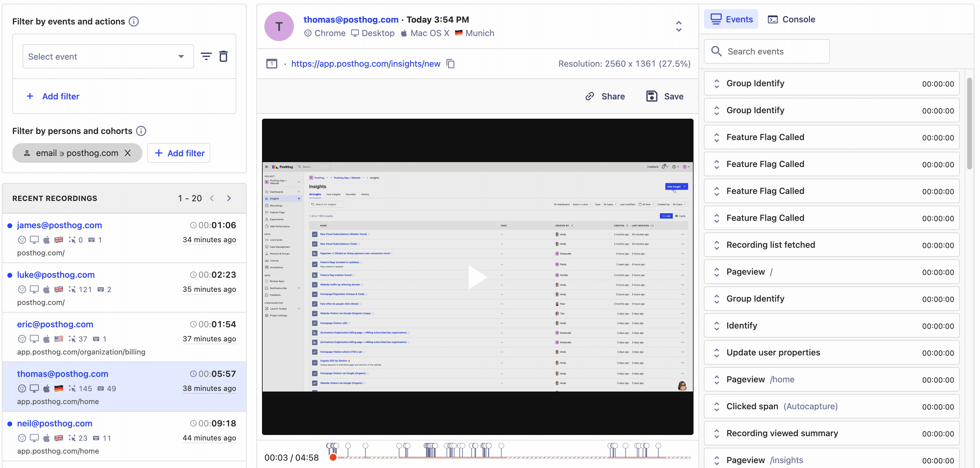Click the Chrome icon on james row
980x468 pixels.
tap(22, 240)
